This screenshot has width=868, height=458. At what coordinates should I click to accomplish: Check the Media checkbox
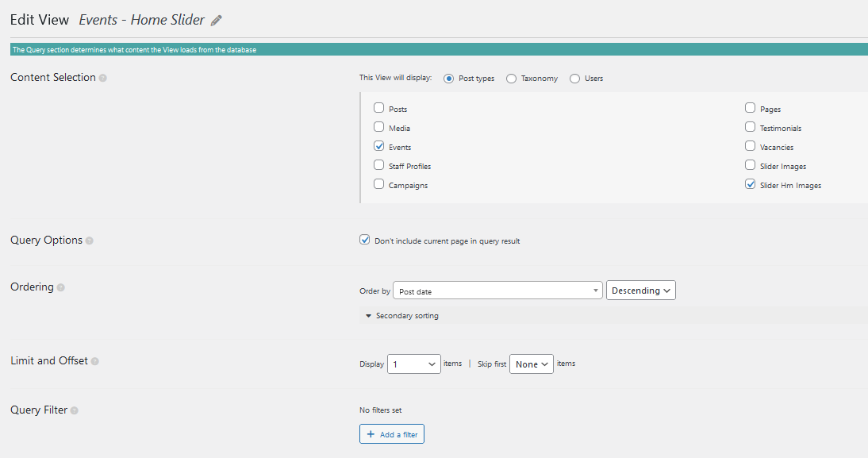(378, 127)
